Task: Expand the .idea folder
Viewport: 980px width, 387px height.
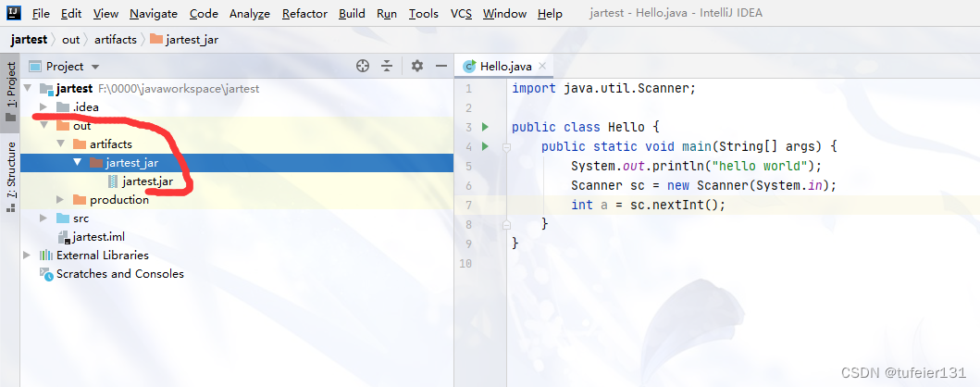Action: click(x=43, y=106)
